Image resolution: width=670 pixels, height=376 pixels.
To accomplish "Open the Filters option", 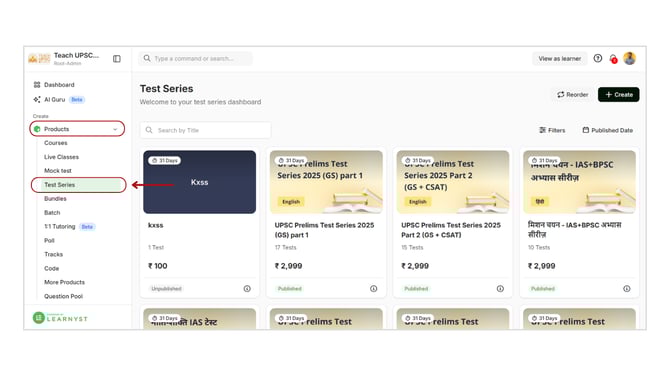I will tap(552, 130).
